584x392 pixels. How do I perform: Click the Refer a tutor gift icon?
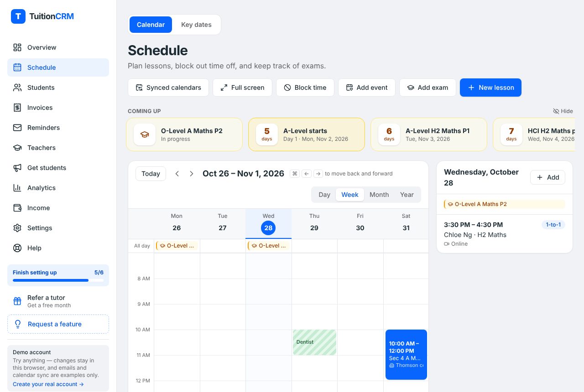[x=17, y=301]
